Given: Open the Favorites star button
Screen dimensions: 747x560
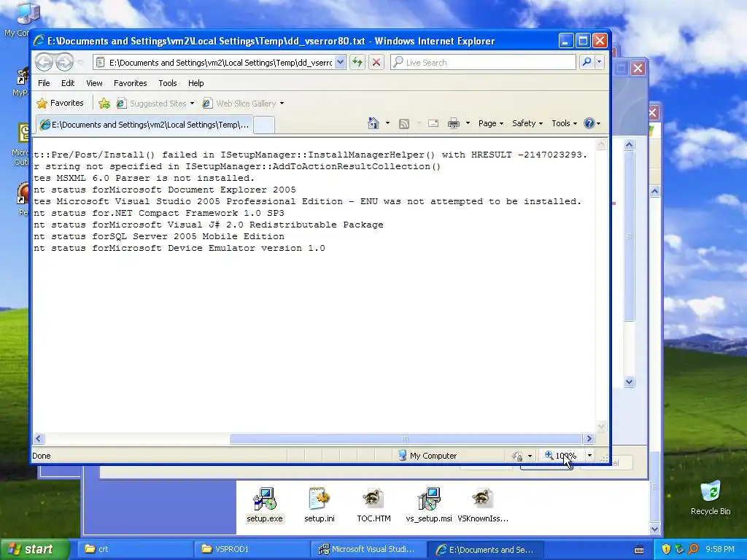Looking at the screenshot, I should pos(60,103).
